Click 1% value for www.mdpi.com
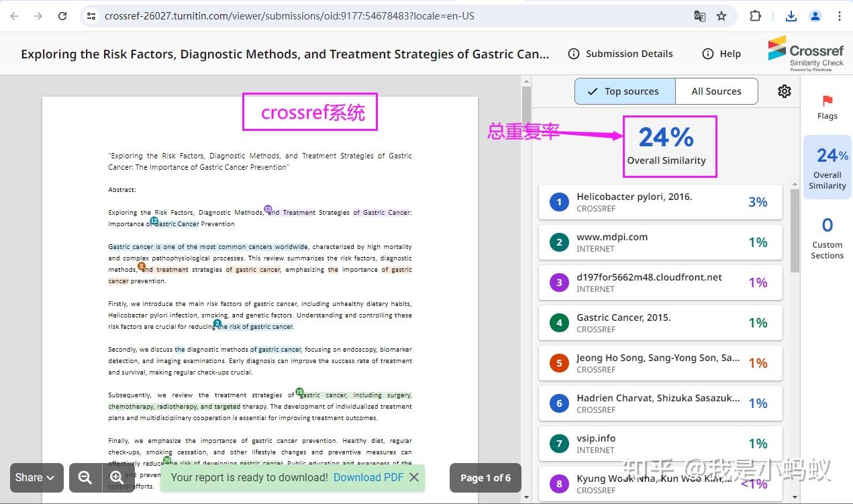 (758, 242)
